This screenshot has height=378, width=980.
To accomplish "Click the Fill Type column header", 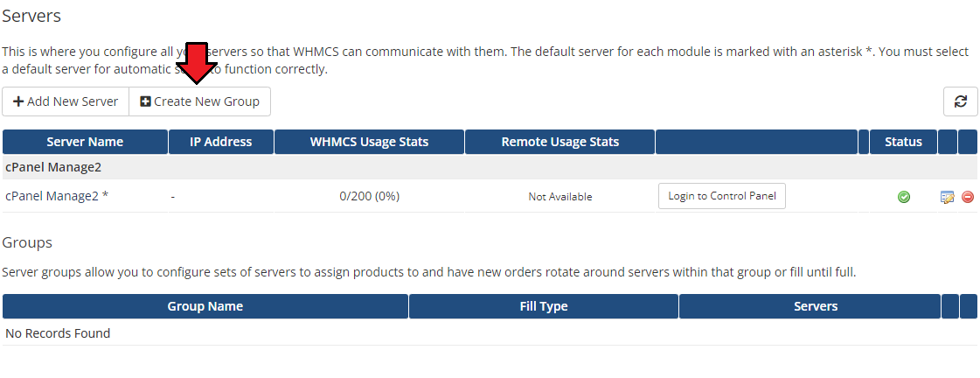I will coord(544,306).
